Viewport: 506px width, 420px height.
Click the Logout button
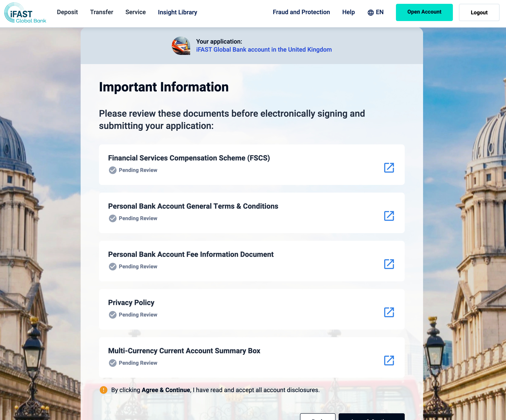tap(479, 13)
